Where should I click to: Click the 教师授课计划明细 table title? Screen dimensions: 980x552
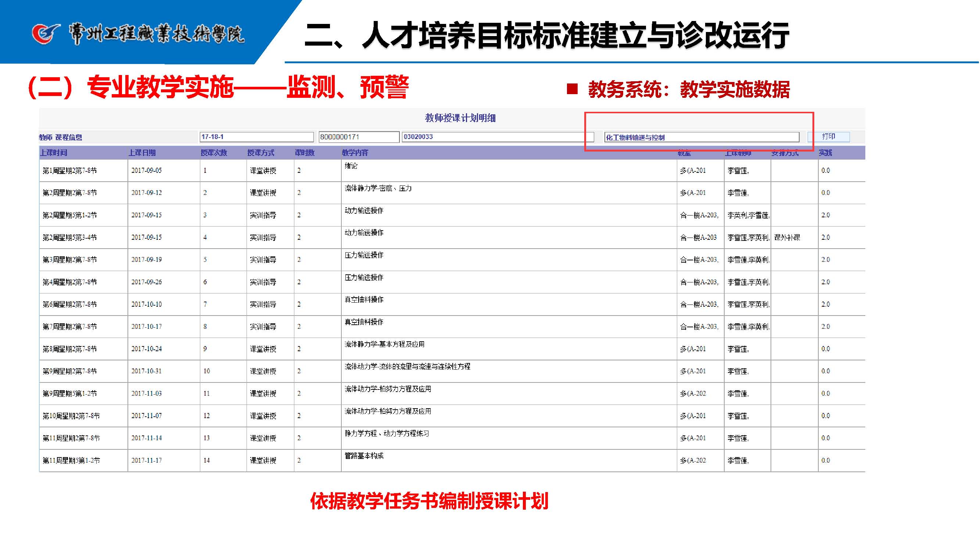click(x=460, y=118)
